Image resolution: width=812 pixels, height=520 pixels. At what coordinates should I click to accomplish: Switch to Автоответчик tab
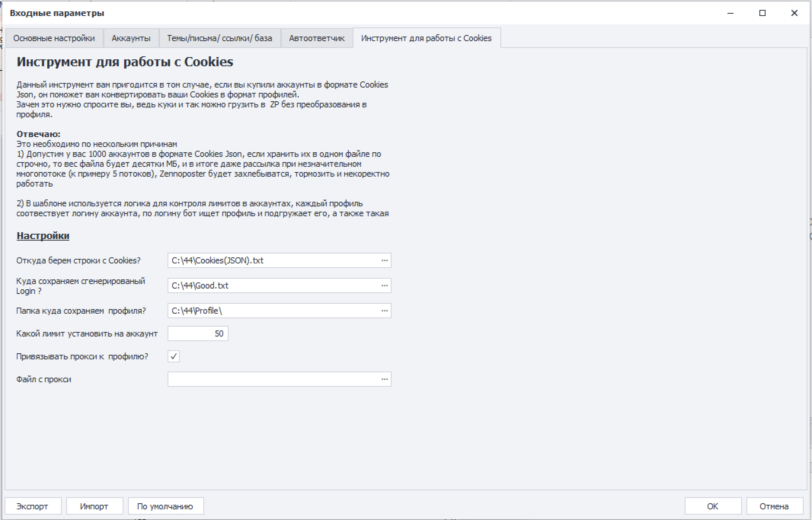[317, 38]
